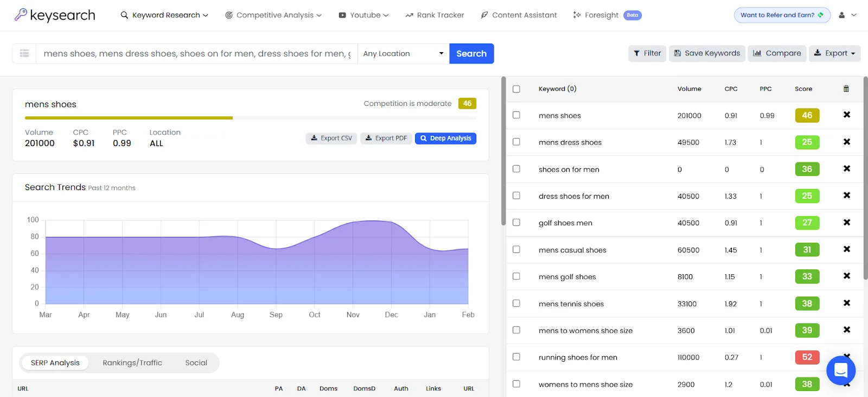Delete mens to womens shoe size row
The image size is (868, 397).
pos(847,330)
